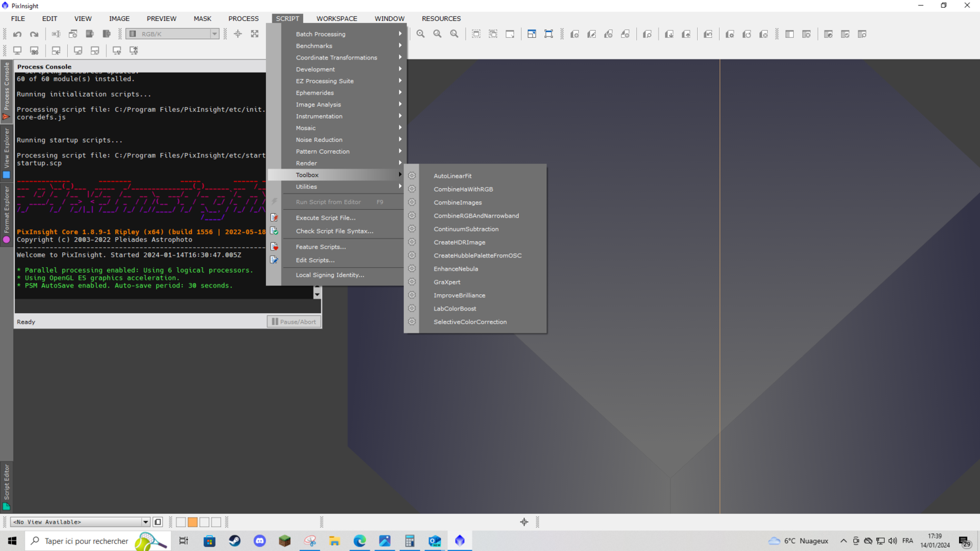
Task: Click the Zoom In magnifier icon
Action: point(421,34)
